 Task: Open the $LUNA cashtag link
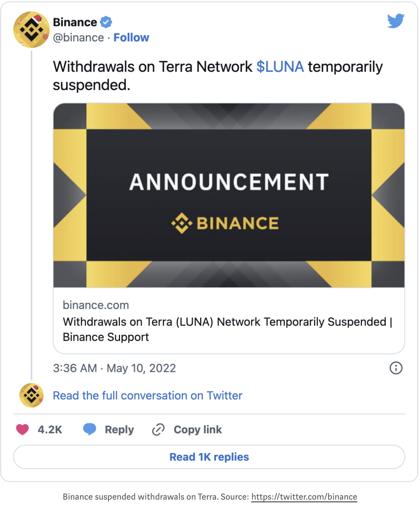click(280, 67)
